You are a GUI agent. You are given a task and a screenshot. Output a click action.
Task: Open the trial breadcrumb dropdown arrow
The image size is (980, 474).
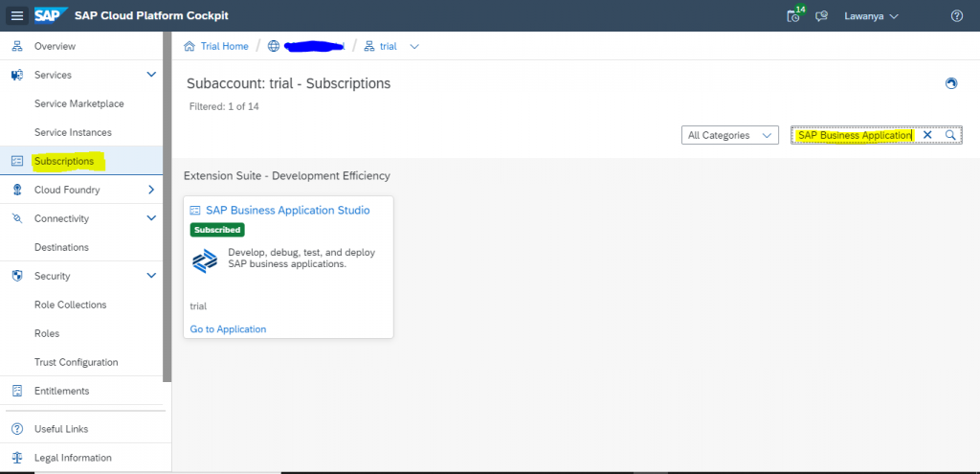[413, 46]
